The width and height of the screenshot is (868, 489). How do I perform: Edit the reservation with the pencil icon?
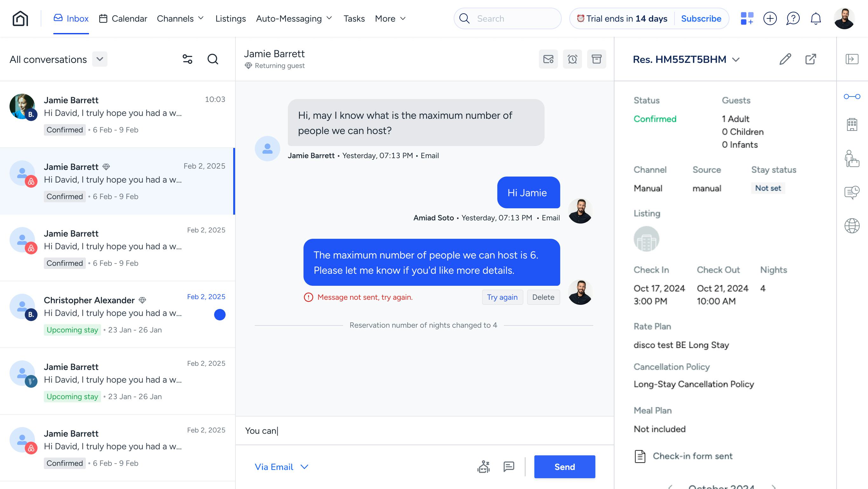point(785,59)
